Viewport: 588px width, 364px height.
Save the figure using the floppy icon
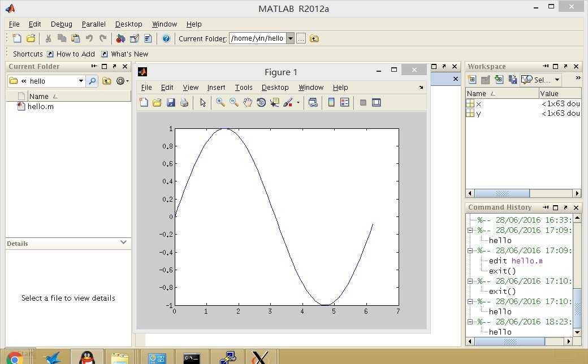pos(171,102)
